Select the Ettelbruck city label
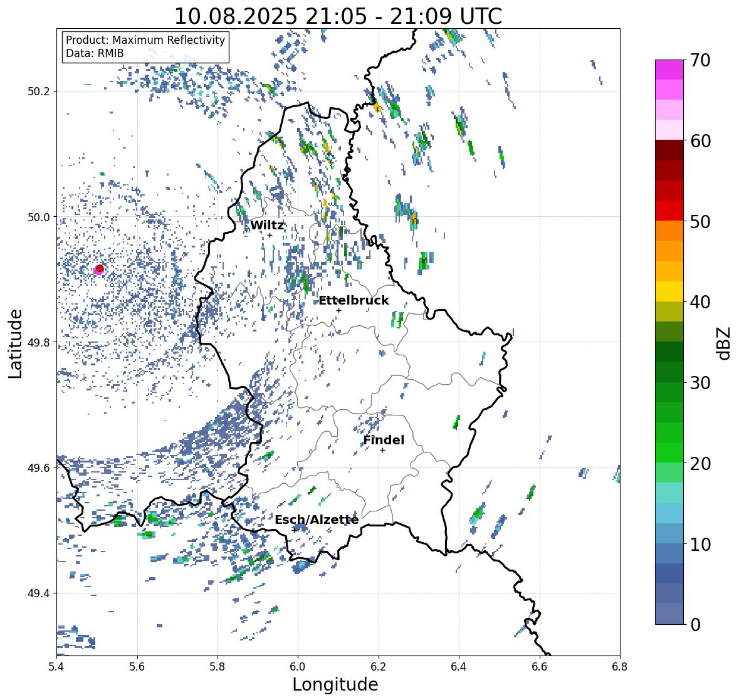Viewport: 739px width, 700px height. point(354,301)
